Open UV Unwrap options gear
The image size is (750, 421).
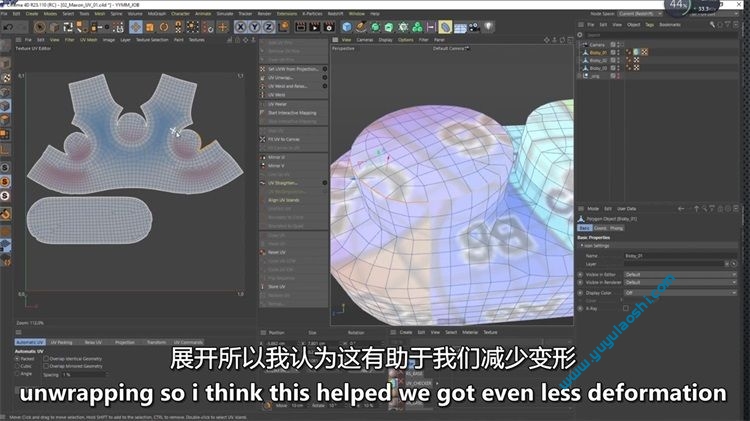click(x=325, y=78)
